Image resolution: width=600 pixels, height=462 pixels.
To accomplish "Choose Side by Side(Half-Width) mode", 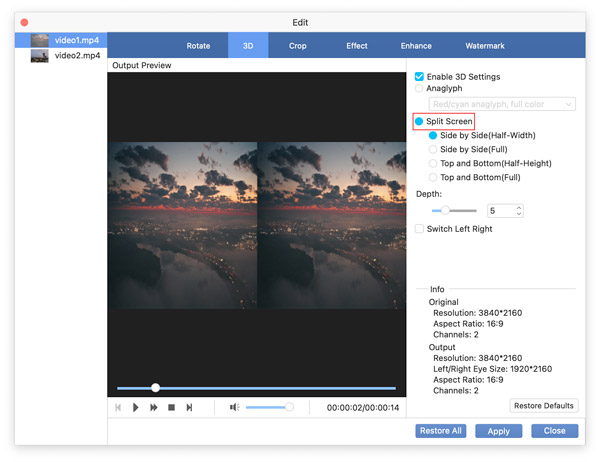I will click(433, 135).
